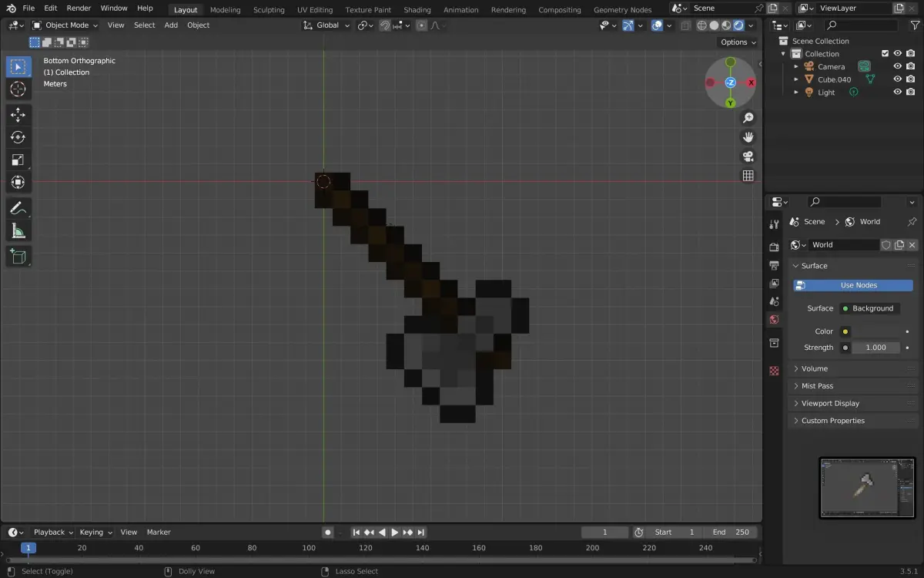Click the Use Nodes button
Viewport: 924px width, 578px height.
click(853, 285)
